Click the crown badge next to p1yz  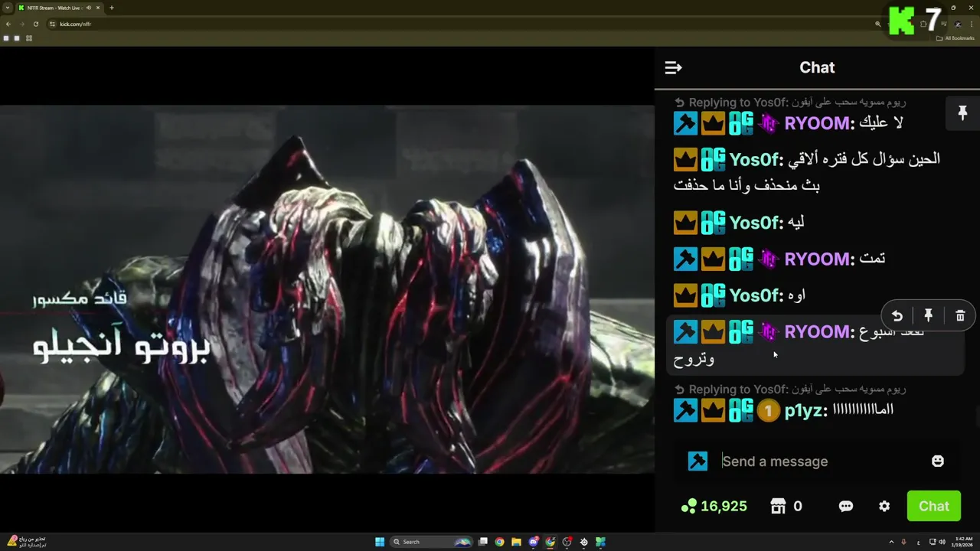713,411
